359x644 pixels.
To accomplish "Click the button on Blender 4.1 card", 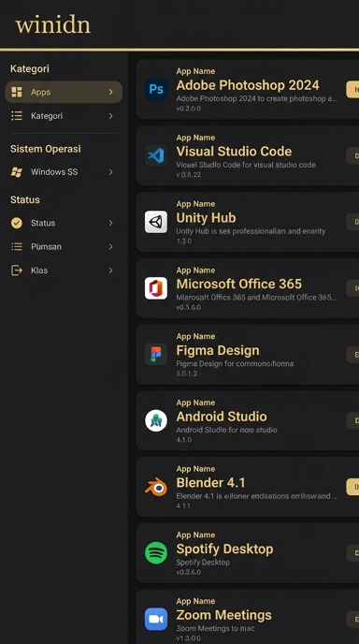I will coord(352,487).
